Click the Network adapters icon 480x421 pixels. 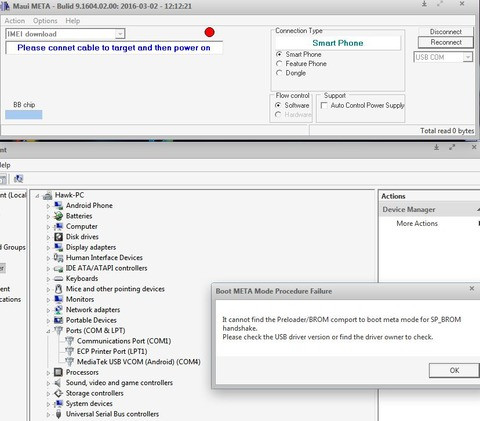point(59,310)
